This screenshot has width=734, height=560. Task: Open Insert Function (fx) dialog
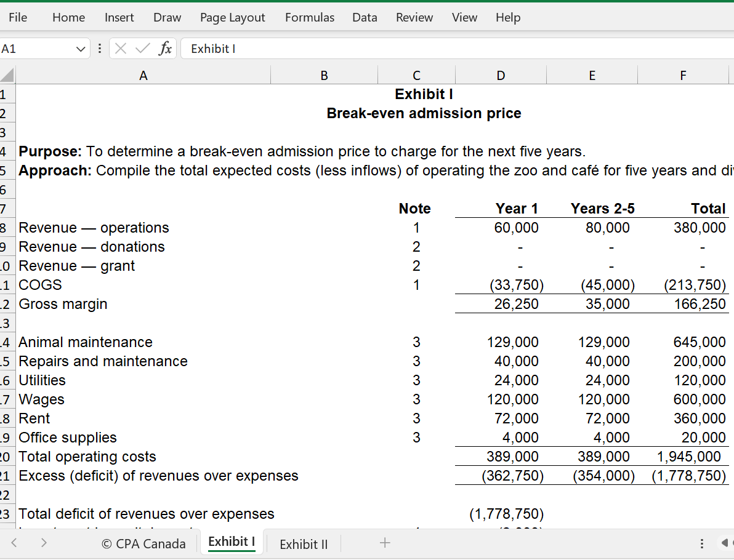(165, 49)
